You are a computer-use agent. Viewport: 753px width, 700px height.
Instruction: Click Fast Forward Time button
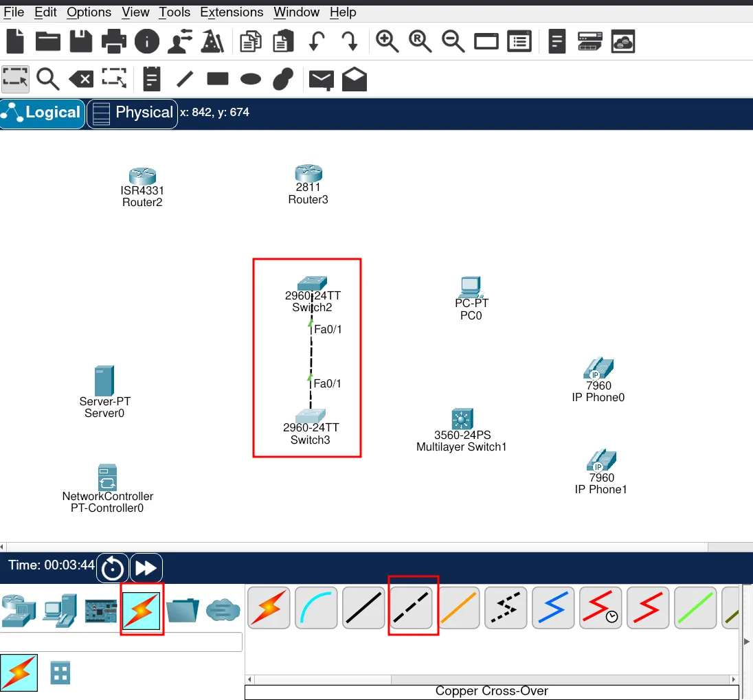[146, 568]
